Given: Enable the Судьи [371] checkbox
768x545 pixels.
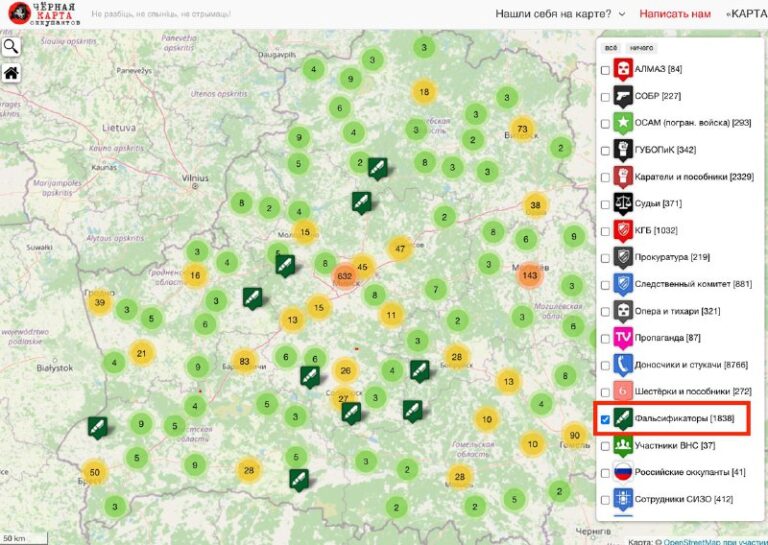Looking at the screenshot, I should (x=605, y=205).
